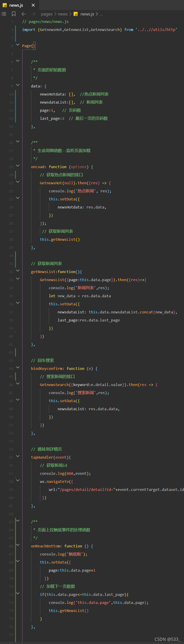Click the console.log(888,event) line
The width and height of the screenshot is (184, 644).
[x=65, y=473]
